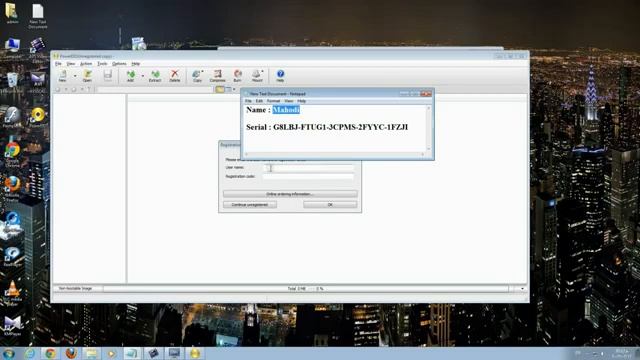Open Notepad Help menu
The image size is (640, 360).
tap(302, 101)
